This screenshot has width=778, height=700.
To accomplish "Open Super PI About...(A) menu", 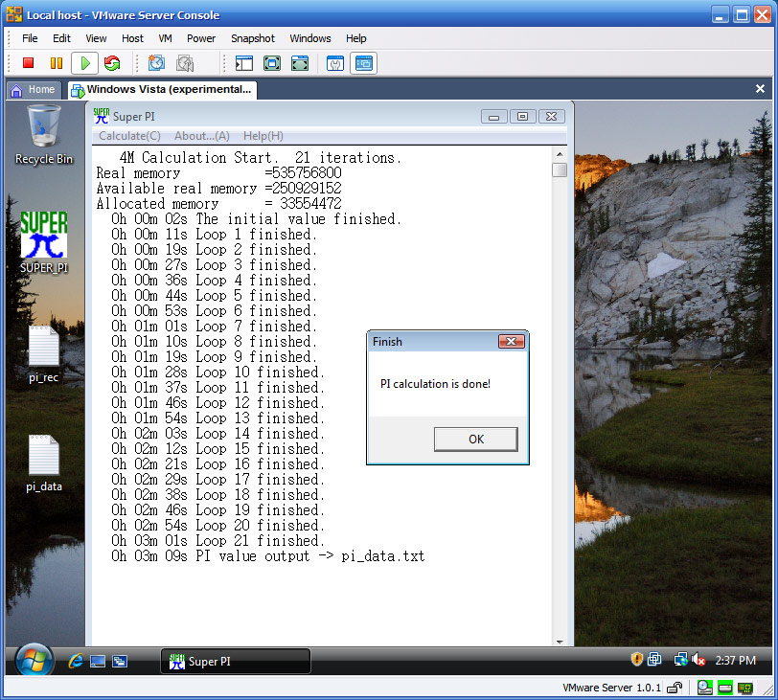I will point(202,136).
